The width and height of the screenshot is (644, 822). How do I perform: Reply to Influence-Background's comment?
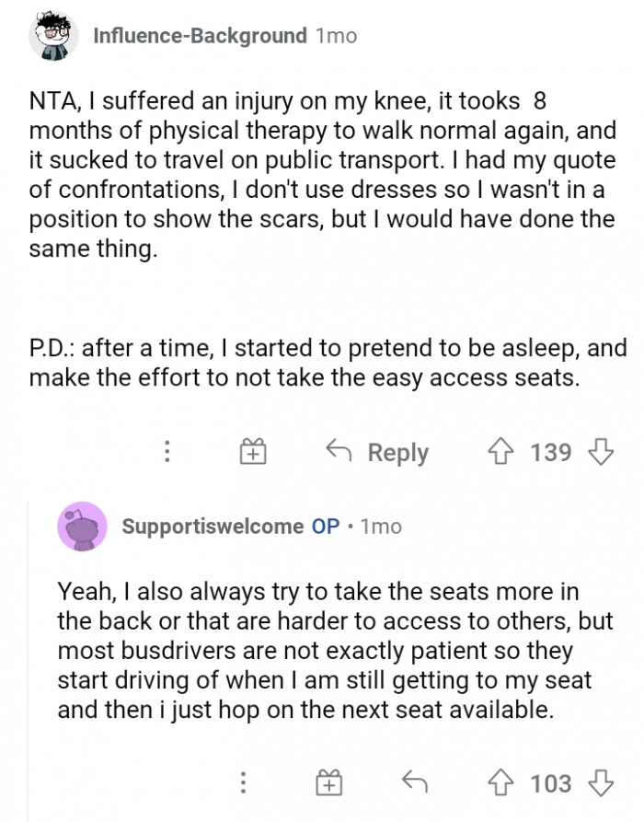[378, 452]
